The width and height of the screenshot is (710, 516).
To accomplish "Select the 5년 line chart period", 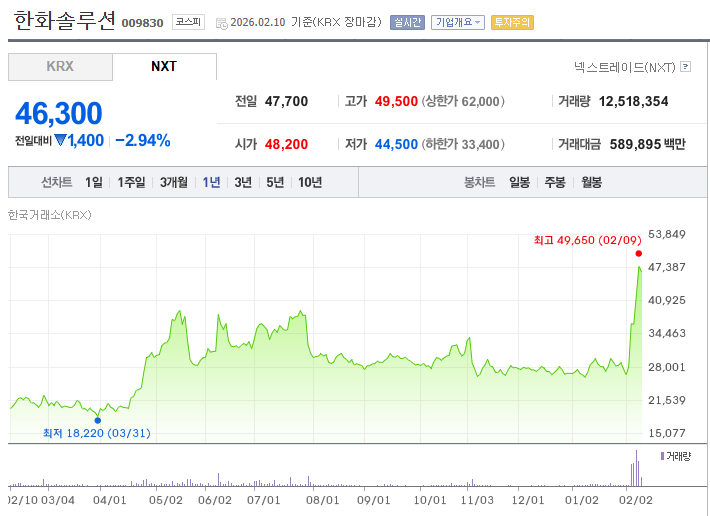I will [275, 182].
